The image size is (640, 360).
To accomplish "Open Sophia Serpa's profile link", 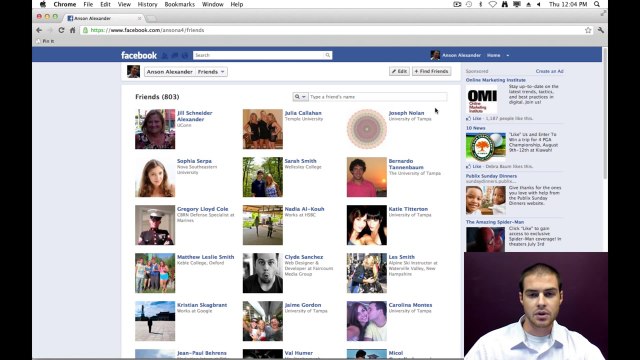I will (x=194, y=161).
